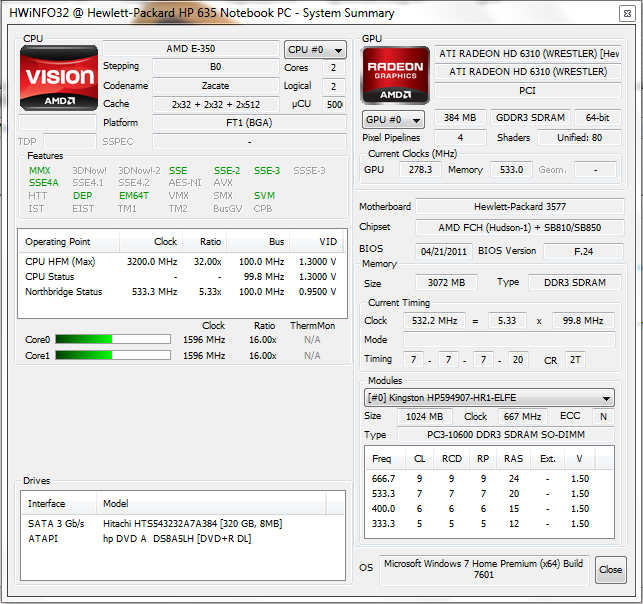
Task: Click the PC3-10600 DDR3 SDRAM SO-DIMM field
Action: 506,435
